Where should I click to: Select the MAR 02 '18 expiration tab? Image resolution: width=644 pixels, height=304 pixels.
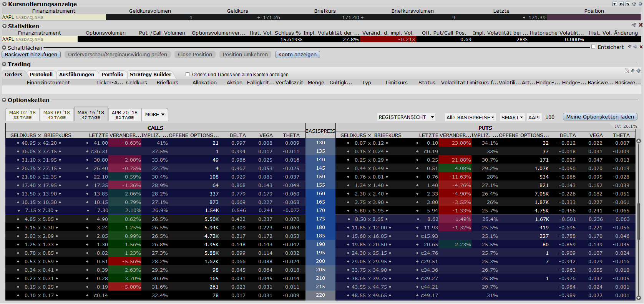click(x=22, y=115)
